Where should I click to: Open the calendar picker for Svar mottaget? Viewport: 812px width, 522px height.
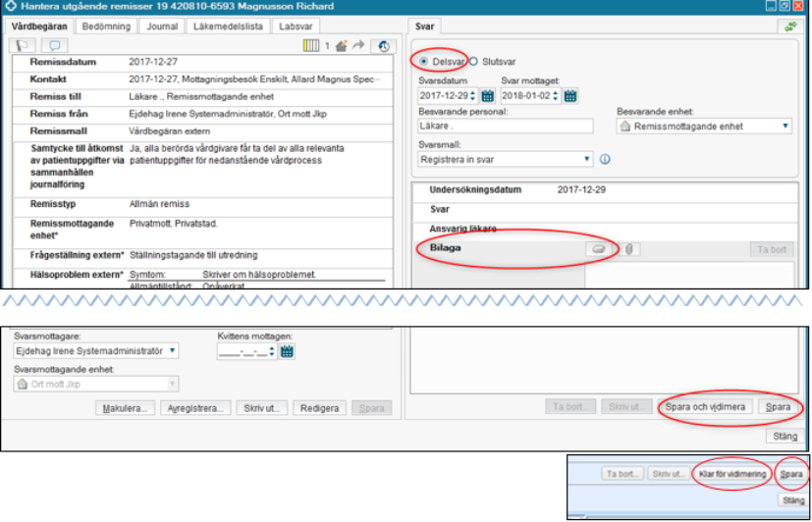click(x=569, y=95)
